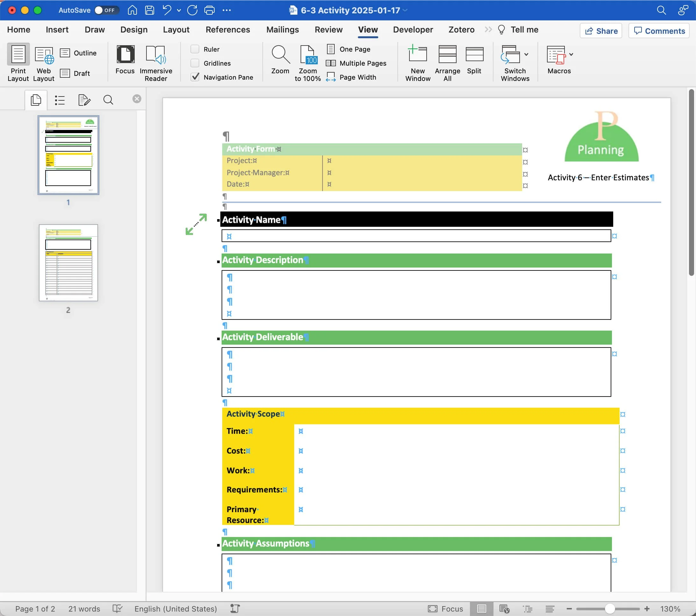696x616 pixels.
Task: Toggle the AutoSave switch
Action: 107,10
